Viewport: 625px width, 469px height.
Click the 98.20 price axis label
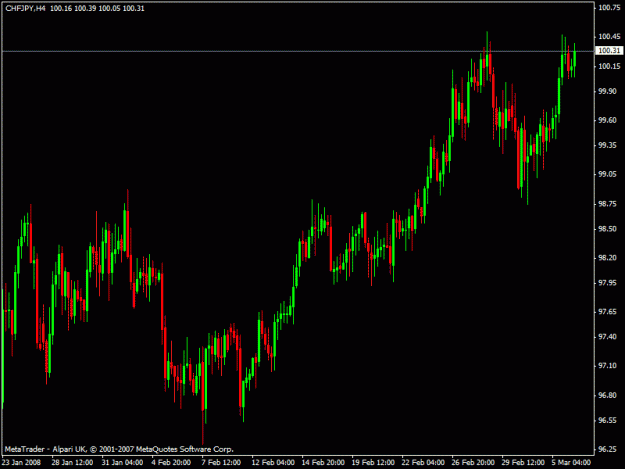pyautogui.click(x=607, y=258)
